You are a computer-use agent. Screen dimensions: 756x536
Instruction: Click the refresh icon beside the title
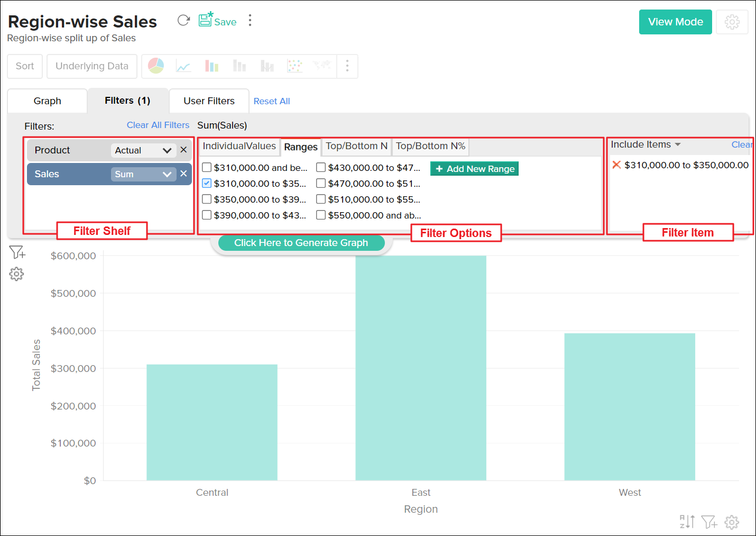tap(183, 21)
